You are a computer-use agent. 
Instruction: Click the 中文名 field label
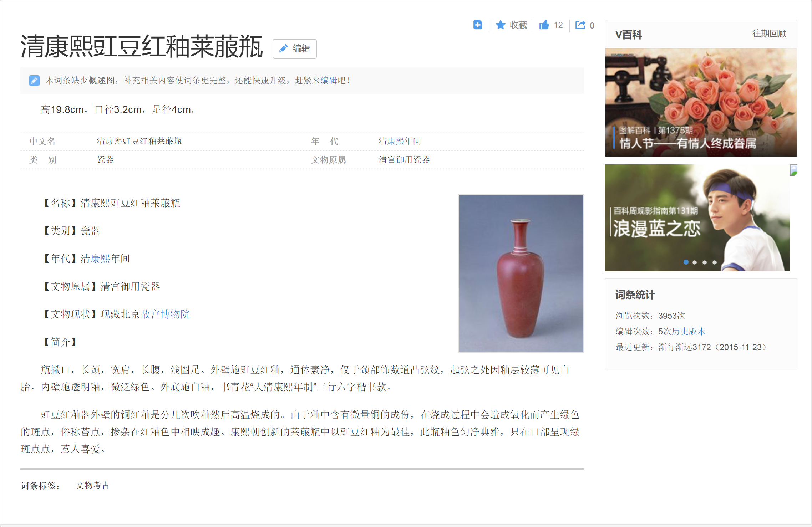(x=42, y=141)
